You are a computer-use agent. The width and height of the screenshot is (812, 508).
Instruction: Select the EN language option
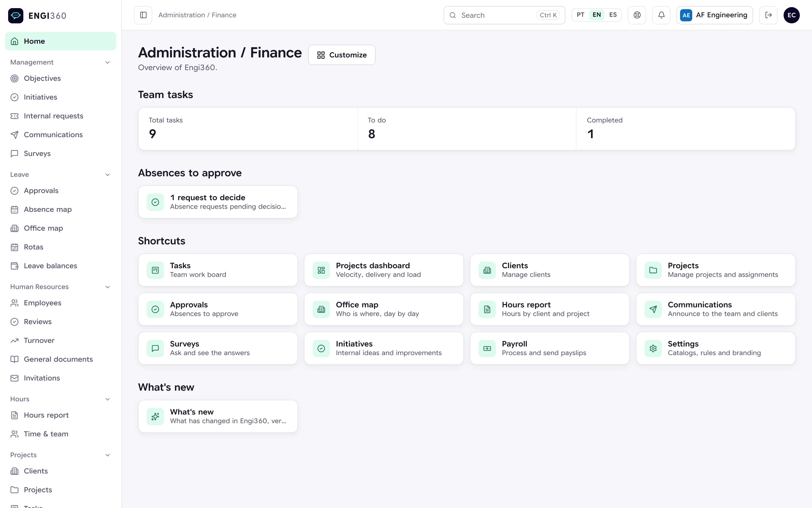pos(597,15)
